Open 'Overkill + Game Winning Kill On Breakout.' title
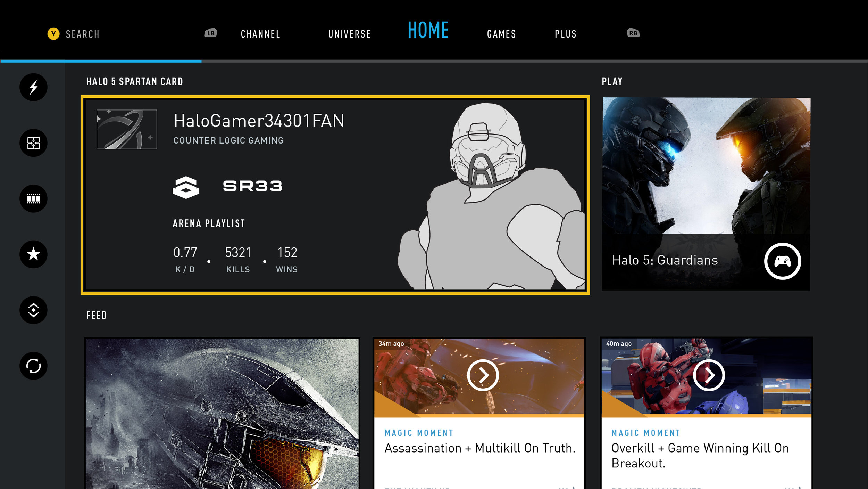Screen dimensions: 868x489 click(700, 456)
